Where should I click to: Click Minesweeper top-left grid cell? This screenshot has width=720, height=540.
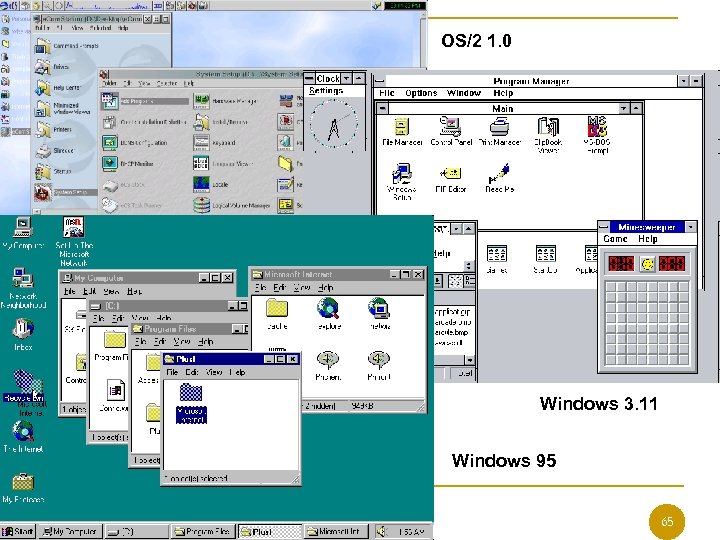tap(610, 287)
